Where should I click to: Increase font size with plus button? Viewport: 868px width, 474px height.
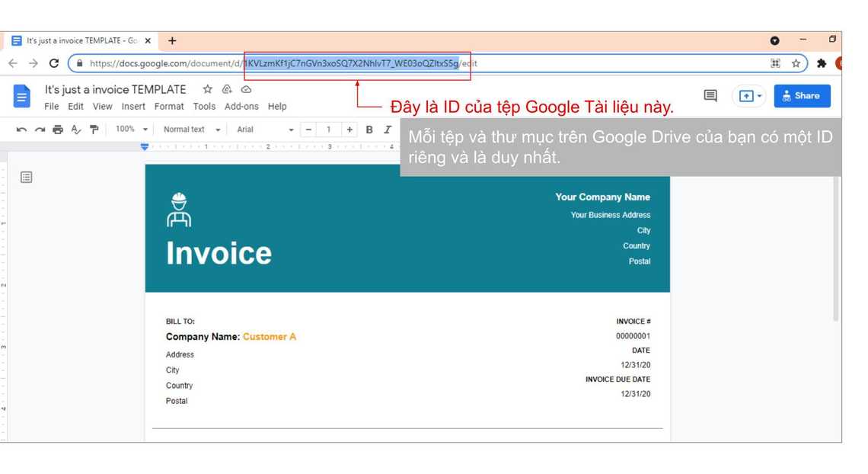click(349, 130)
